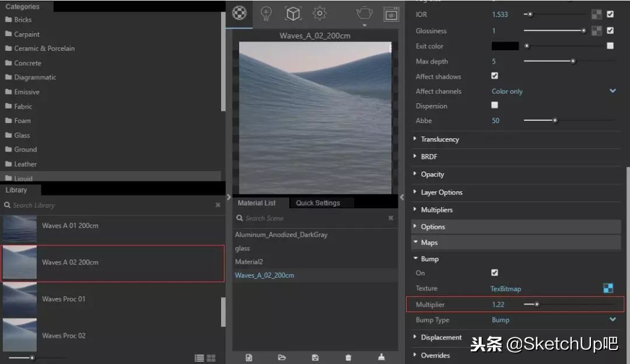Open the Bump Type dropdown
The image size is (630, 364).
click(612, 320)
